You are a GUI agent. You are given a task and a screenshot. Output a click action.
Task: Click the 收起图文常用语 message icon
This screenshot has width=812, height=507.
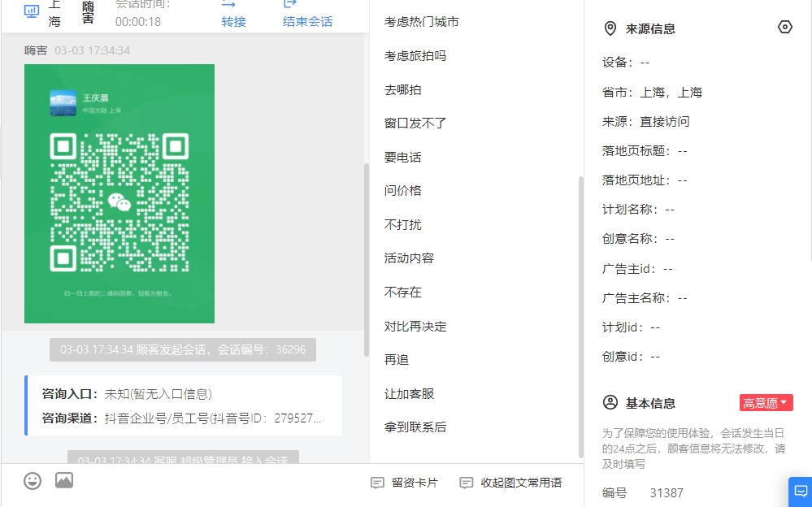click(467, 483)
